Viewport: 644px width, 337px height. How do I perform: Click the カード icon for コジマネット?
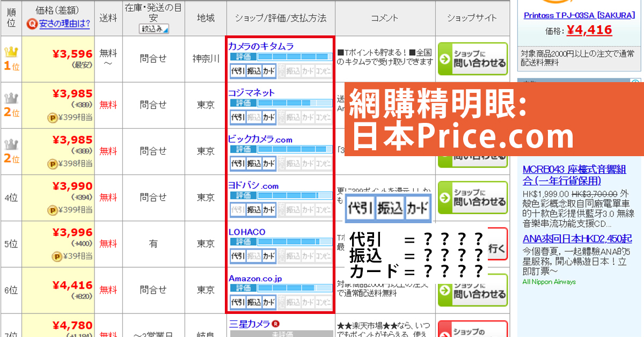[x=269, y=116]
